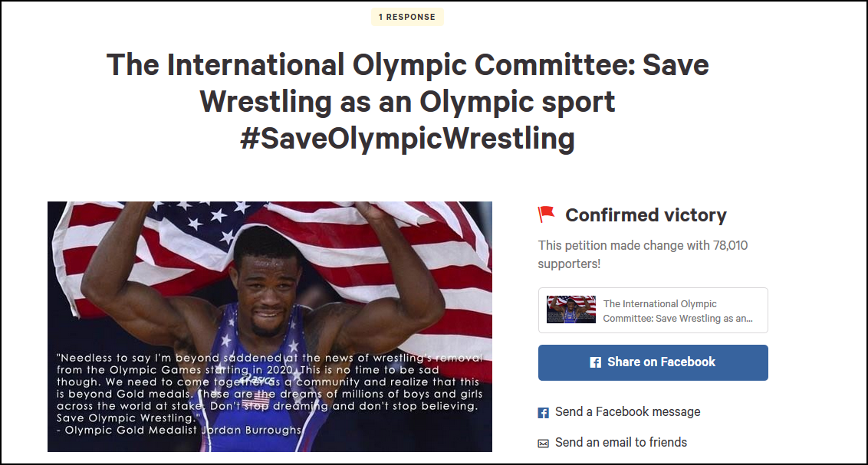
Task: Click the Olympic Gold Medalist attribution line
Action: pyautogui.click(x=179, y=430)
